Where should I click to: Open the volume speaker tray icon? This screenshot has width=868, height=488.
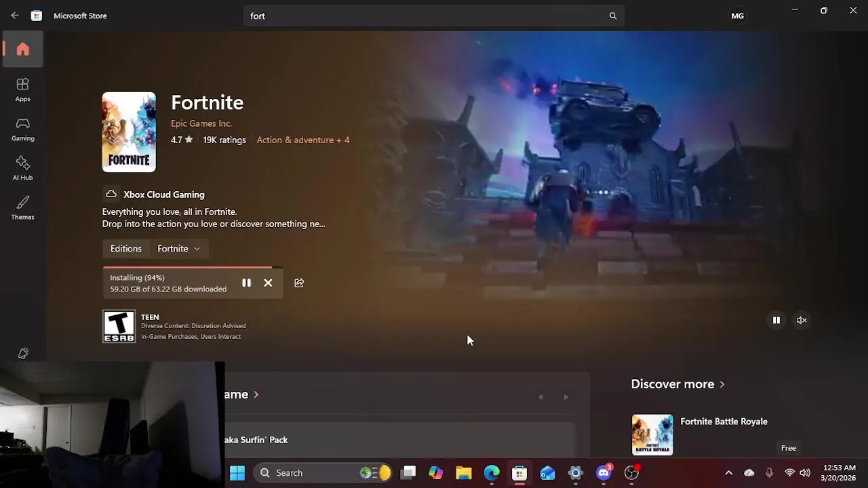[805, 473]
